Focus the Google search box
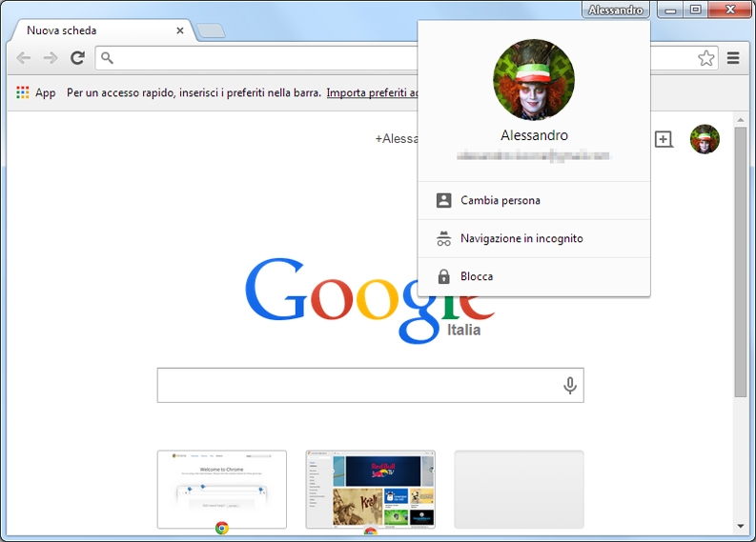756x542 pixels. [x=370, y=385]
